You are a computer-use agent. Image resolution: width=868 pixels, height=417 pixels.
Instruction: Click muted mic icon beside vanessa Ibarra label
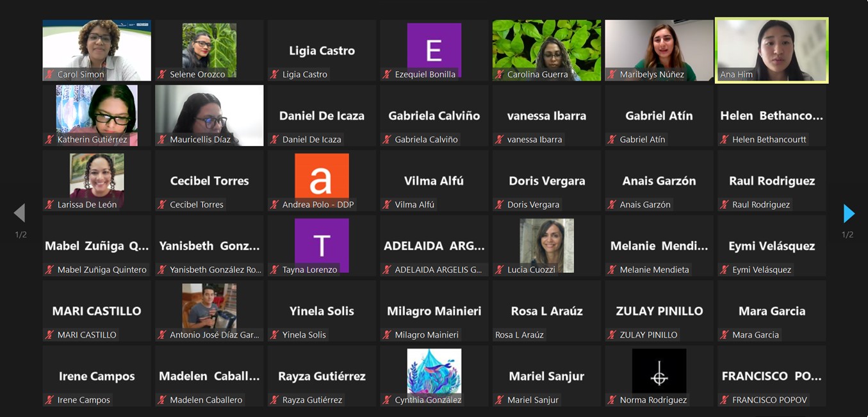pos(500,139)
